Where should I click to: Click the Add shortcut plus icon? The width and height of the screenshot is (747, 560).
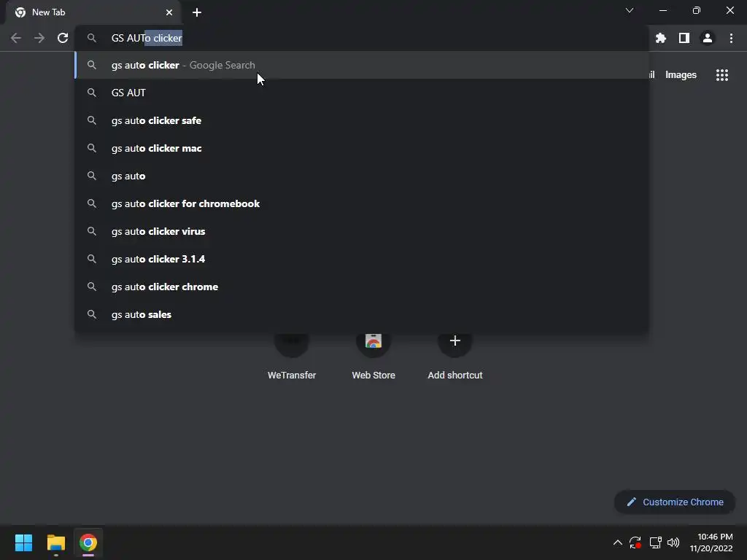[455, 341]
